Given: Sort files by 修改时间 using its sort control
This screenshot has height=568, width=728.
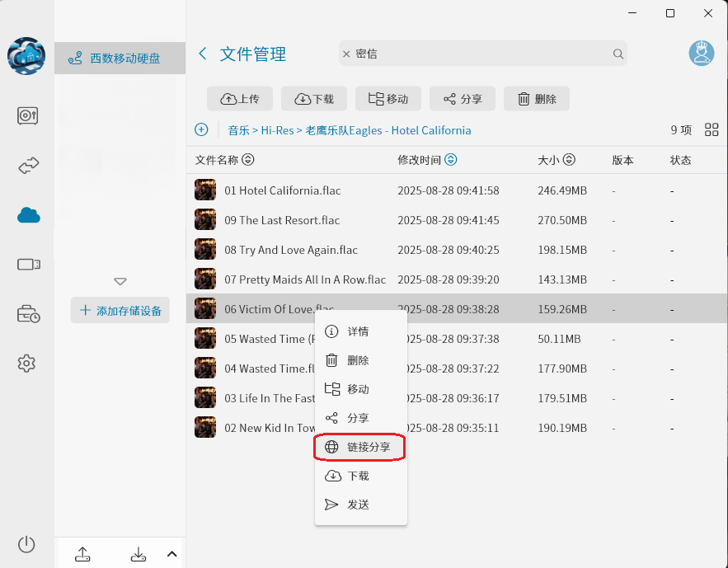Looking at the screenshot, I should 450,160.
